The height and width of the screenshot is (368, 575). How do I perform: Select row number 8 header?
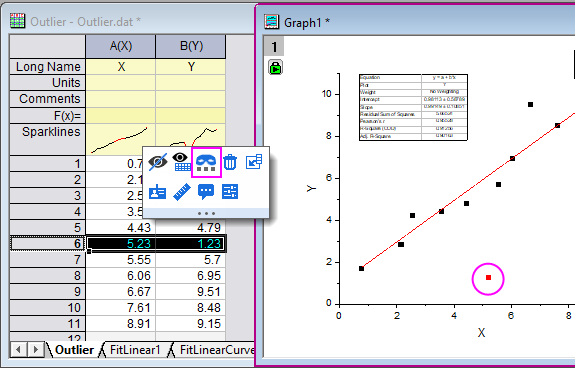tap(48, 276)
